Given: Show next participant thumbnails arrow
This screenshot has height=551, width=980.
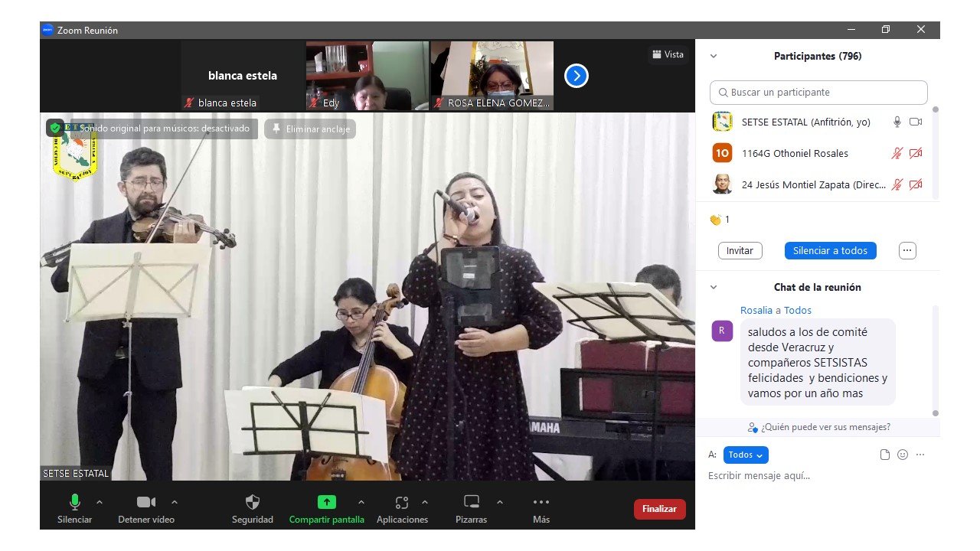Looking at the screenshot, I should click(x=577, y=76).
